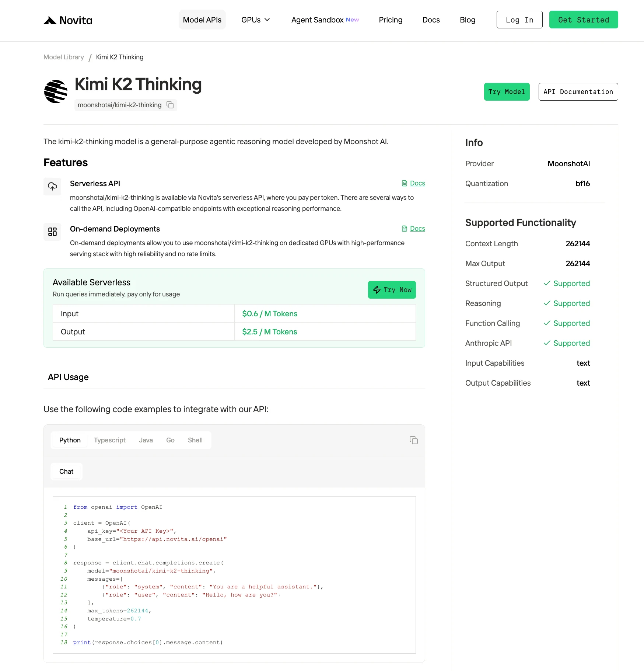
Task: Click the bf16 quantization value
Action: (x=583, y=184)
